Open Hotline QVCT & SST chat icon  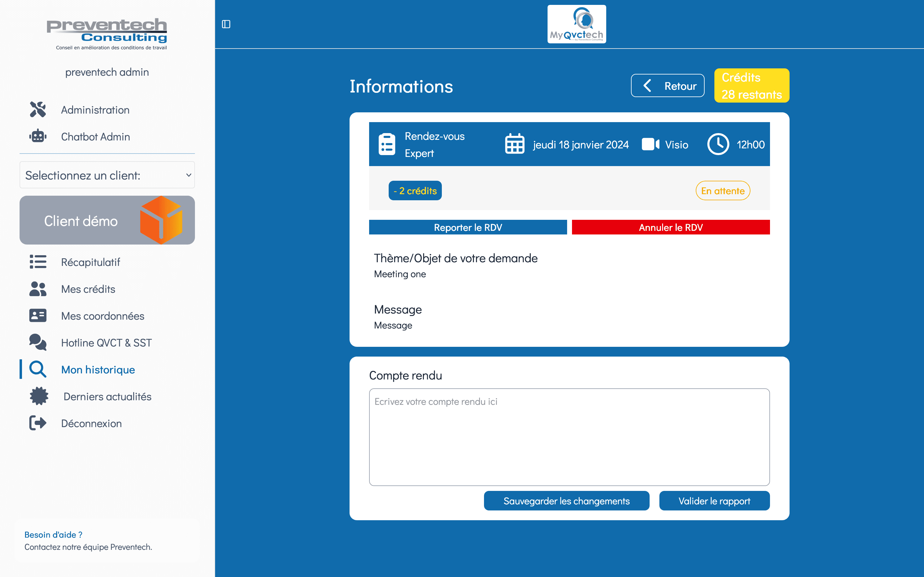tap(38, 342)
